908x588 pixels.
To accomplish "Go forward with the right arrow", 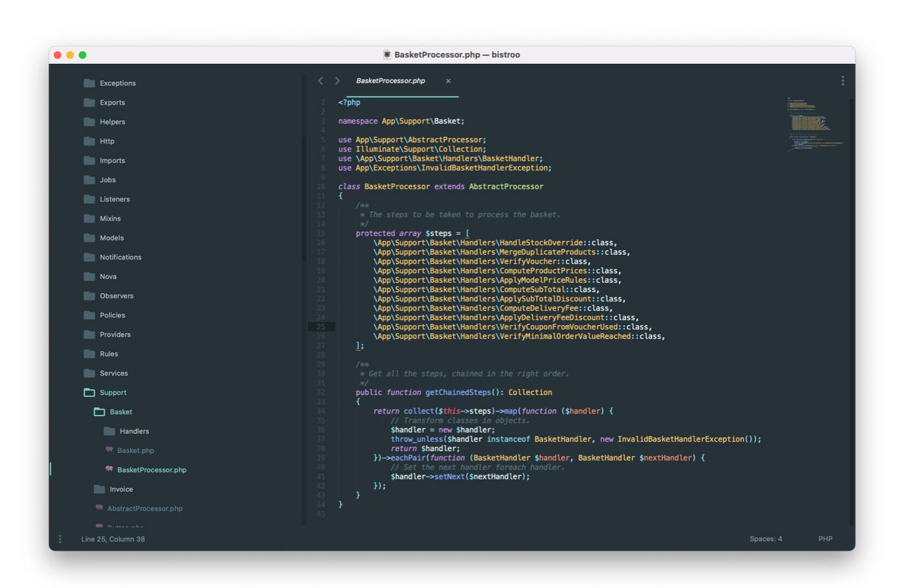I will tap(337, 81).
